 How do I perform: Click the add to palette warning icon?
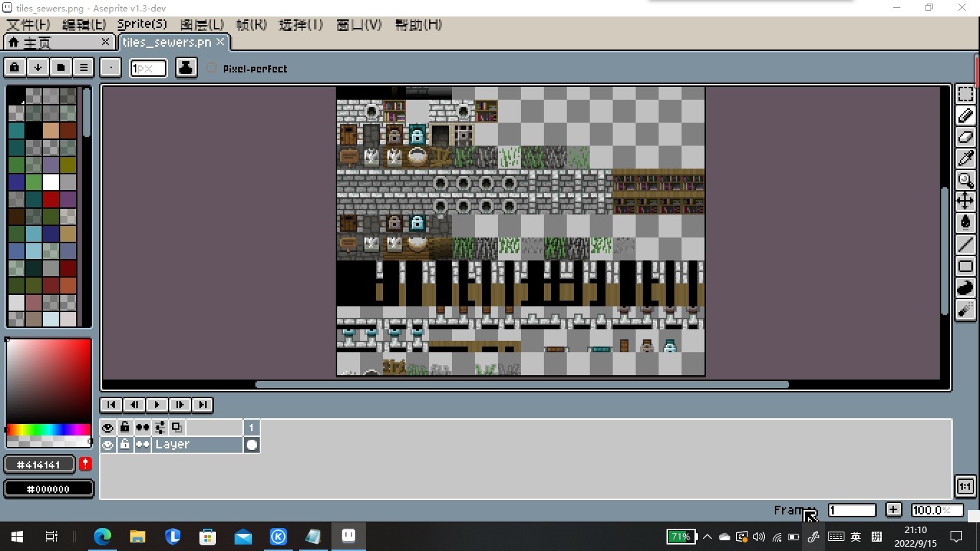point(85,464)
